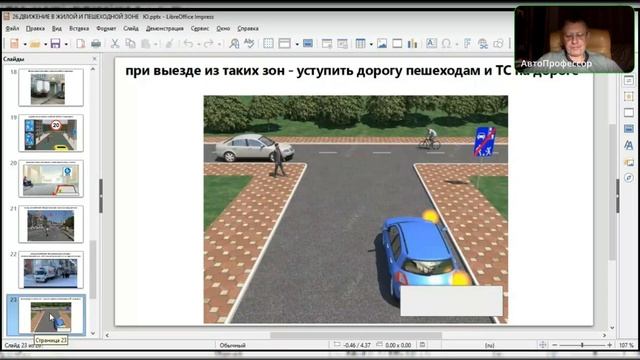The width and height of the screenshot is (640, 360).
Task: Click the Paste clipboard icon
Action: coord(146,43)
